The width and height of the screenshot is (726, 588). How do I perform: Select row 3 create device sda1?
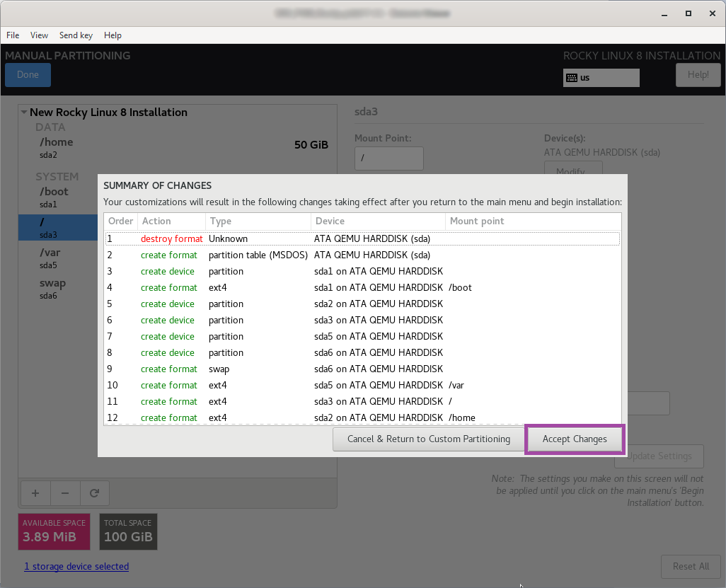click(362, 271)
